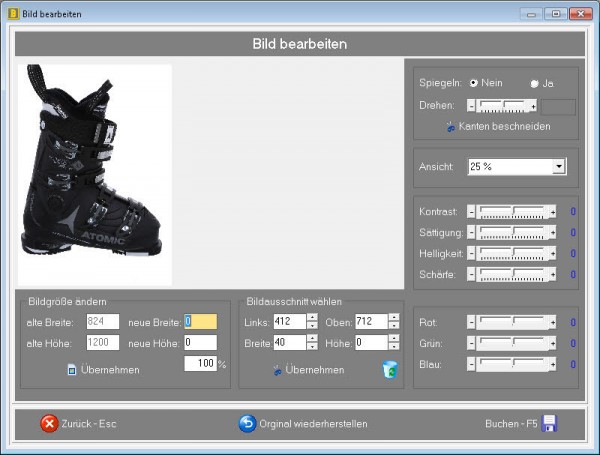The image size is (600, 455).
Task: Click the minus button of Sättigung slider
Action: pos(471,232)
